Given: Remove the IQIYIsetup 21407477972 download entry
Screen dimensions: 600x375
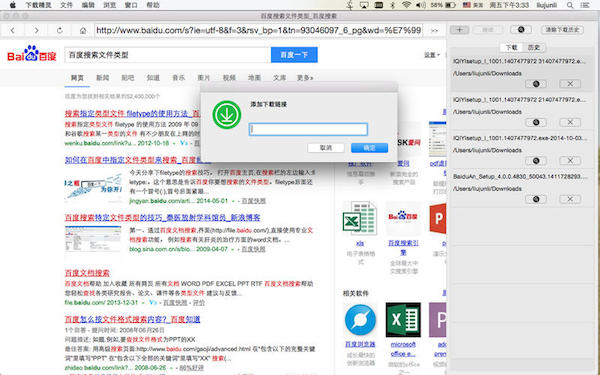Looking at the screenshot, I should click(570, 122).
